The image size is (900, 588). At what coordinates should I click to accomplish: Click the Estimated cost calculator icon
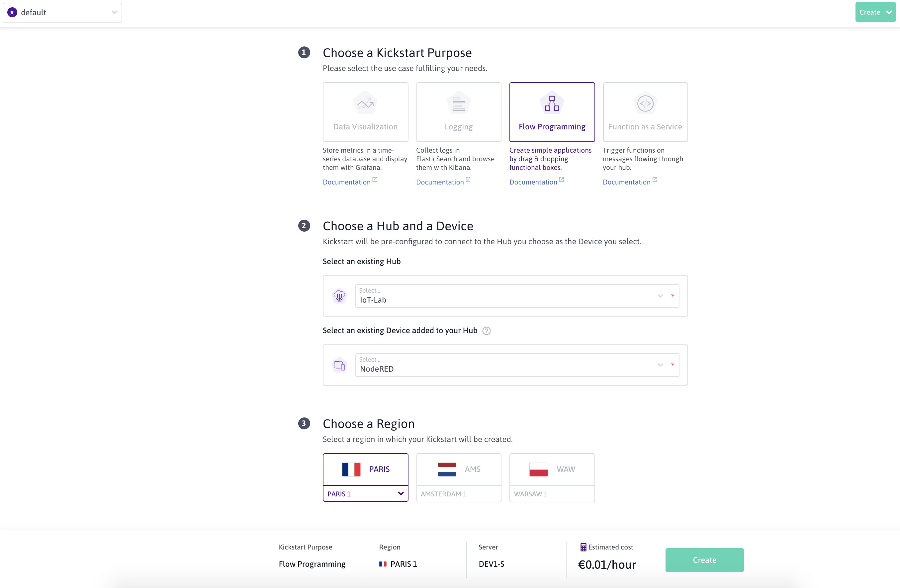click(x=583, y=547)
